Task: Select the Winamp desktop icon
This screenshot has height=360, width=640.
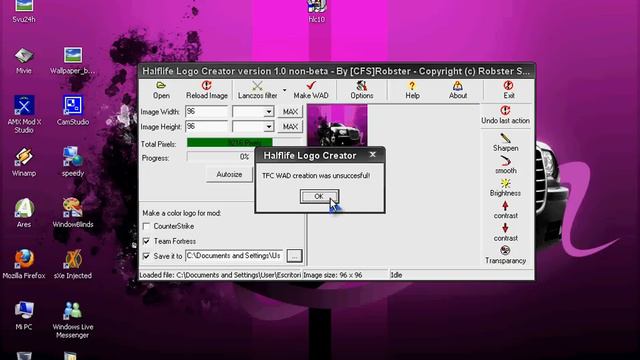Action: [x=24, y=162]
